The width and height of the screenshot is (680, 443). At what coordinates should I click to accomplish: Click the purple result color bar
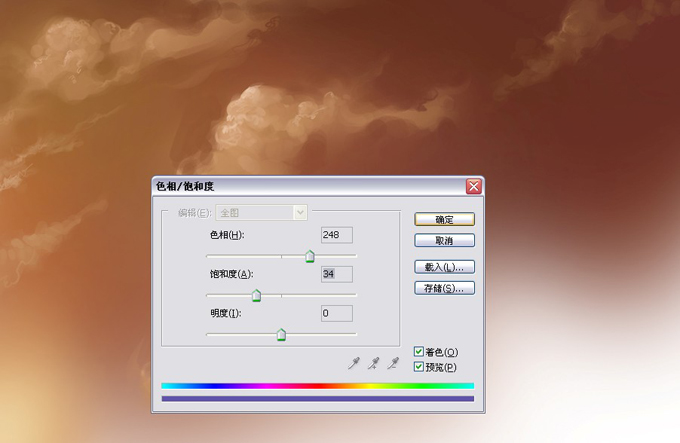pyautogui.click(x=317, y=399)
